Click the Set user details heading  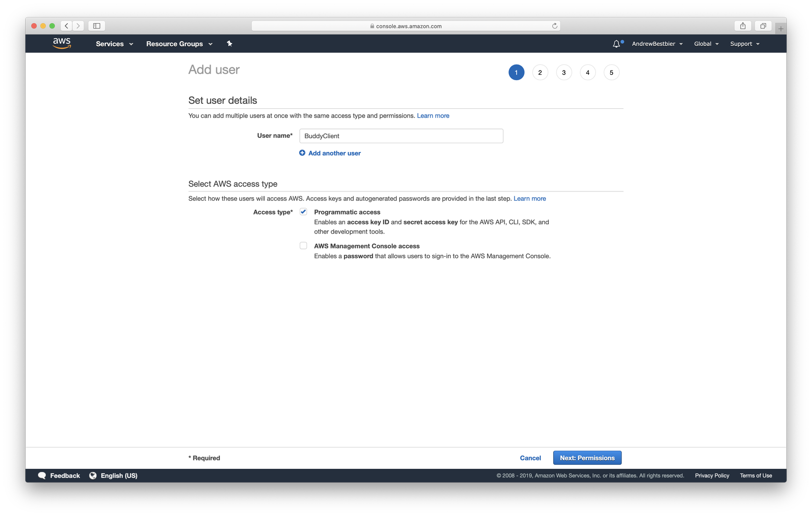click(223, 100)
